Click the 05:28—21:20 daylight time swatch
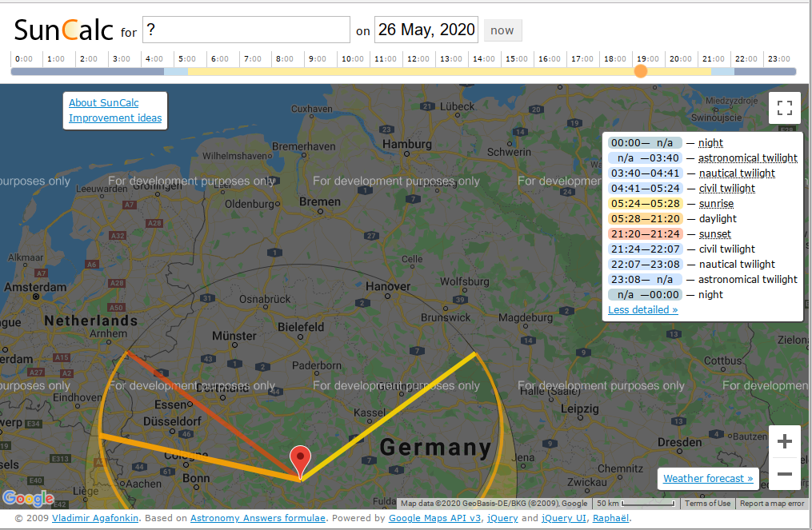The image size is (812, 530). click(645, 218)
